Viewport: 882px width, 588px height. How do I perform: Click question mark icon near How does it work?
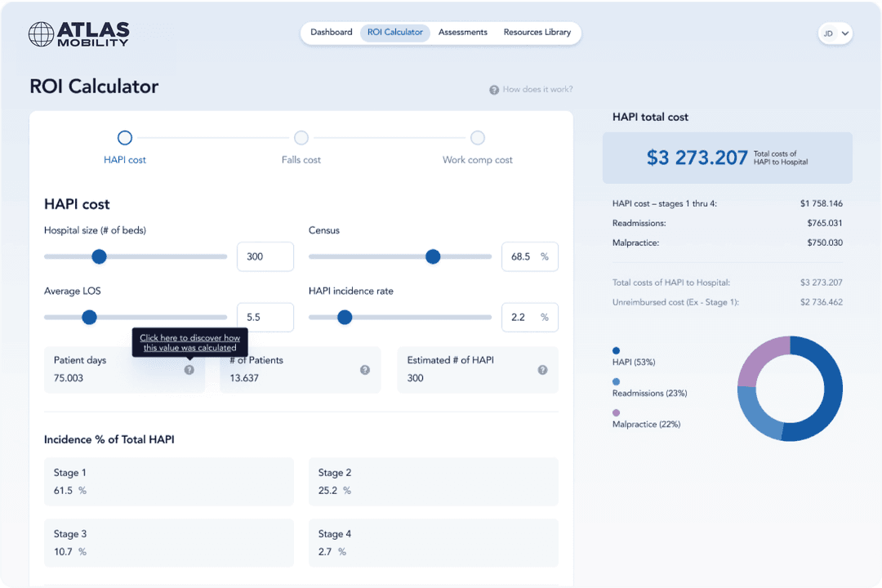[x=494, y=90]
